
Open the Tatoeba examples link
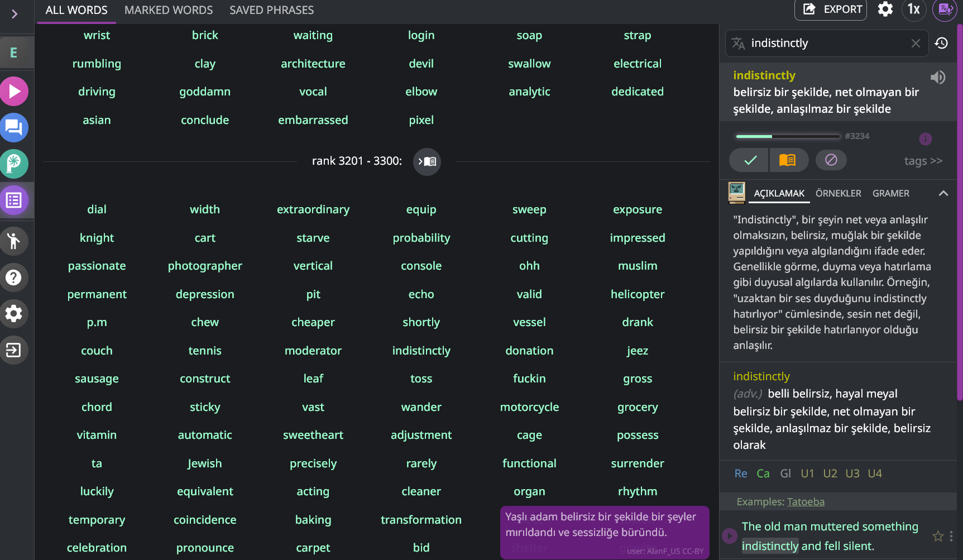pos(806,502)
